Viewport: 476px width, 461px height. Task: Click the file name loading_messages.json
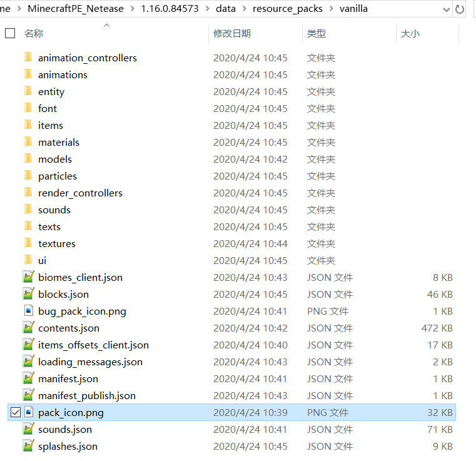(x=91, y=362)
